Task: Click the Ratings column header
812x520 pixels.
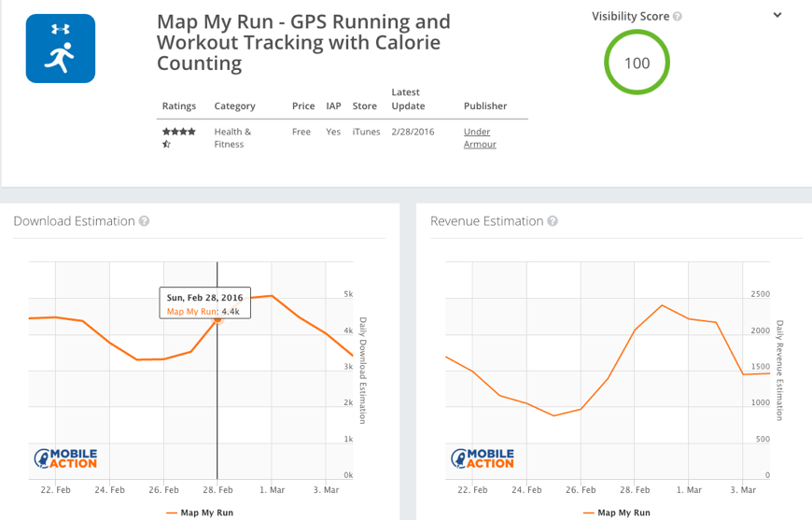Action: point(179,105)
